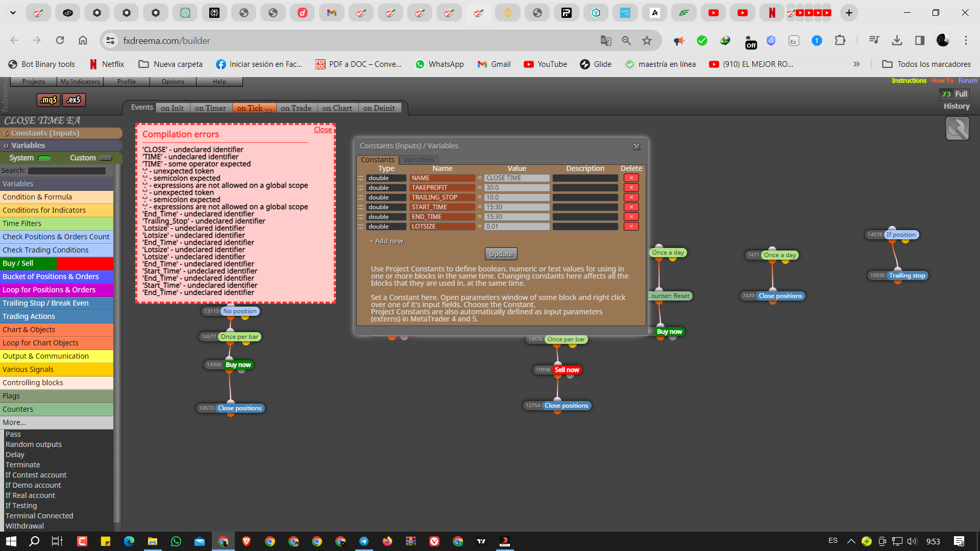Viewport: 980px width, 551px height.
Task: Close the Compilation errors panel
Action: (x=323, y=130)
